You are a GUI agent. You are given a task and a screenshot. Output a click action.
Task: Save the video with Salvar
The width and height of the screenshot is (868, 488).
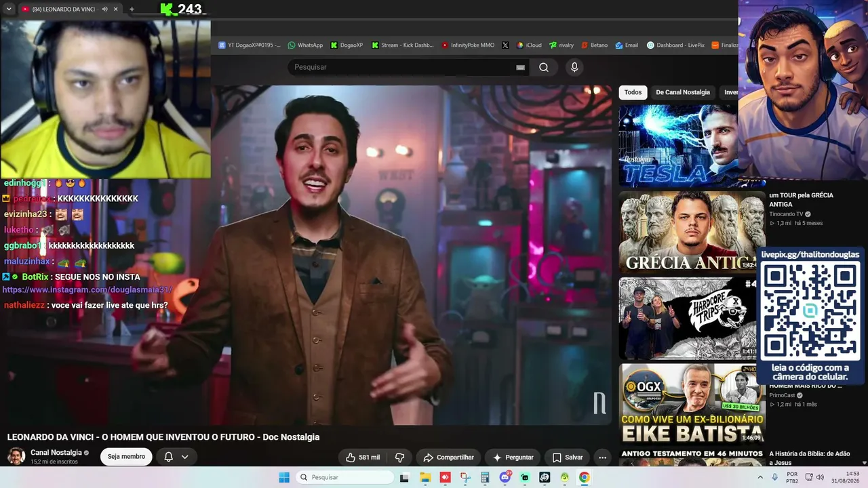(x=567, y=457)
